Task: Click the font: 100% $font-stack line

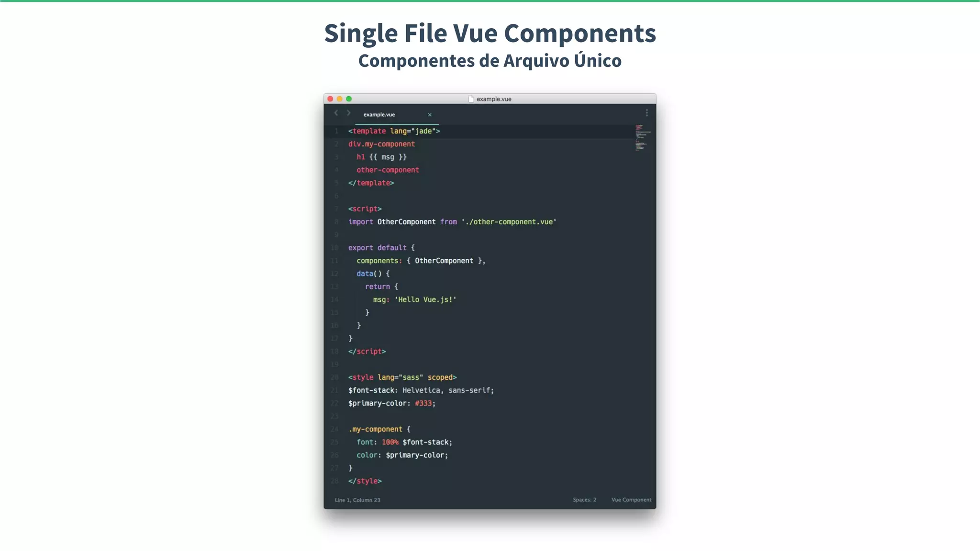Action: pyautogui.click(x=404, y=442)
